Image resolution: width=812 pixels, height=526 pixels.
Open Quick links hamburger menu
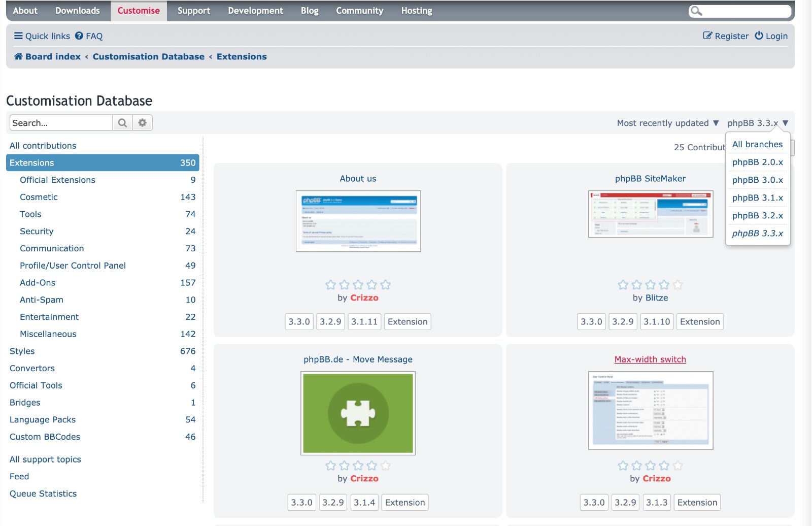click(x=18, y=36)
